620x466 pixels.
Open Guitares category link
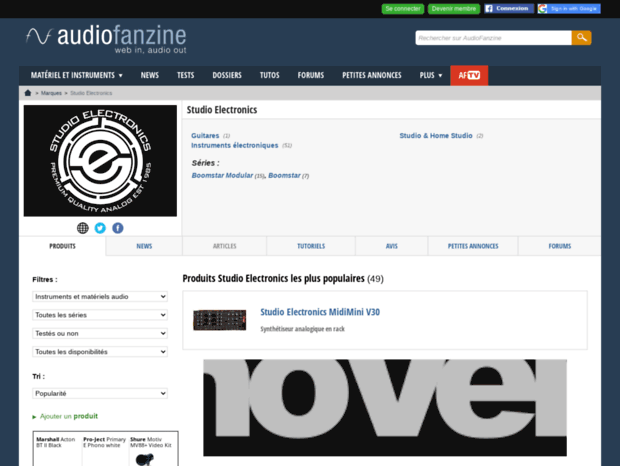(x=205, y=136)
